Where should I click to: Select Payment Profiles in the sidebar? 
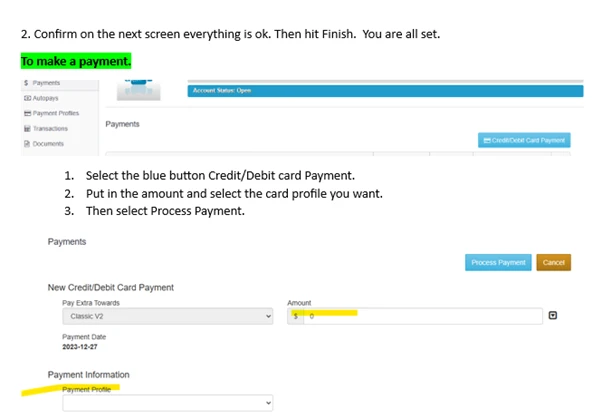point(55,113)
